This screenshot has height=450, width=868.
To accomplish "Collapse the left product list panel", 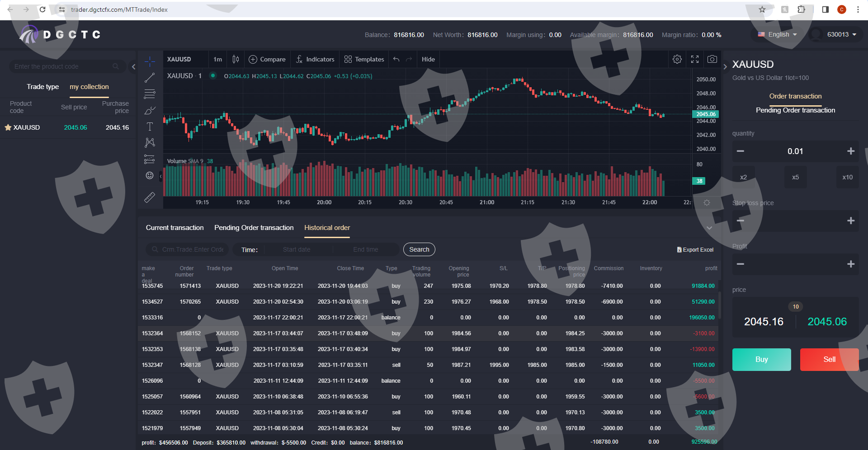I will pos(133,67).
